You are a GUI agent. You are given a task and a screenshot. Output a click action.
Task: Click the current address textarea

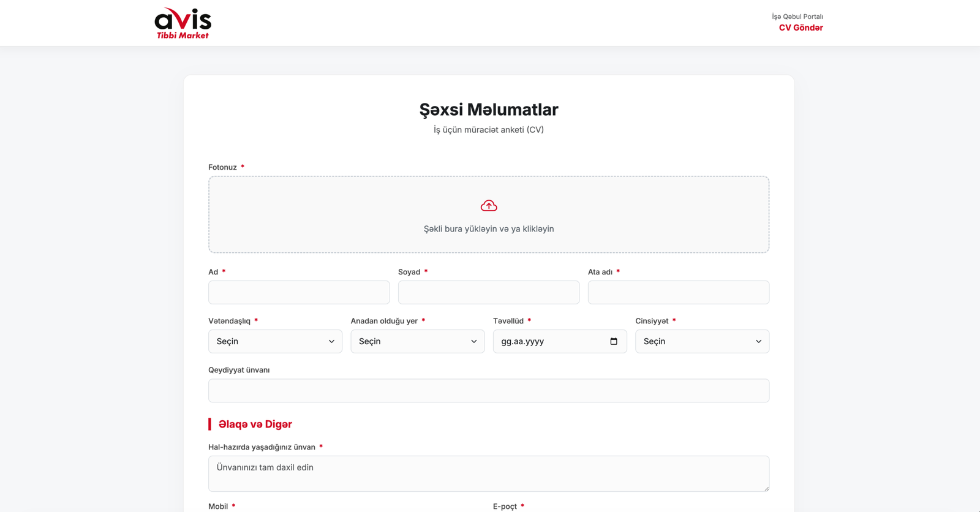[489, 473]
